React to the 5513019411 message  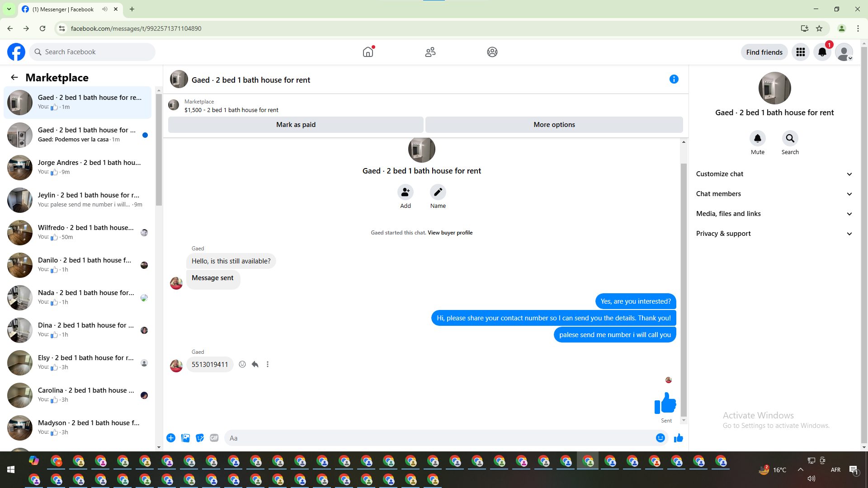pyautogui.click(x=242, y=364)
